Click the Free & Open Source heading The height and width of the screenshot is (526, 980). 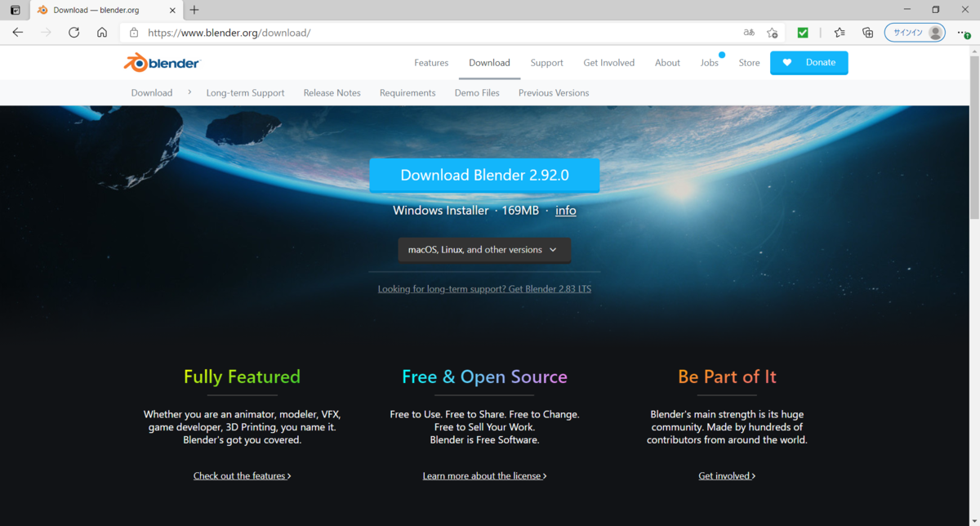tap(484, 377)
